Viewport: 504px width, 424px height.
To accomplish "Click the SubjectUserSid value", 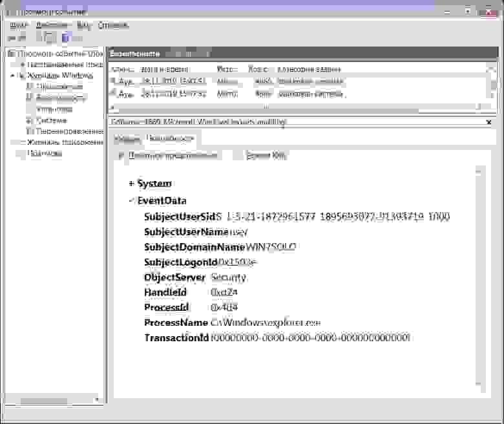I will click(332, 217).
